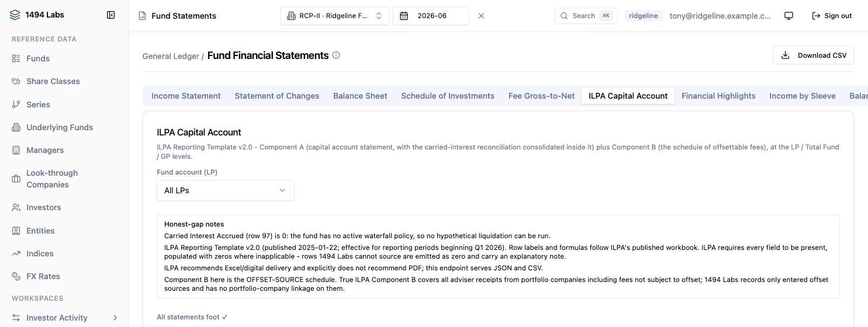This screenshot has width=868, height=327.
Task: Click the Indices trend icon
Action: click(x=16, y=253)
